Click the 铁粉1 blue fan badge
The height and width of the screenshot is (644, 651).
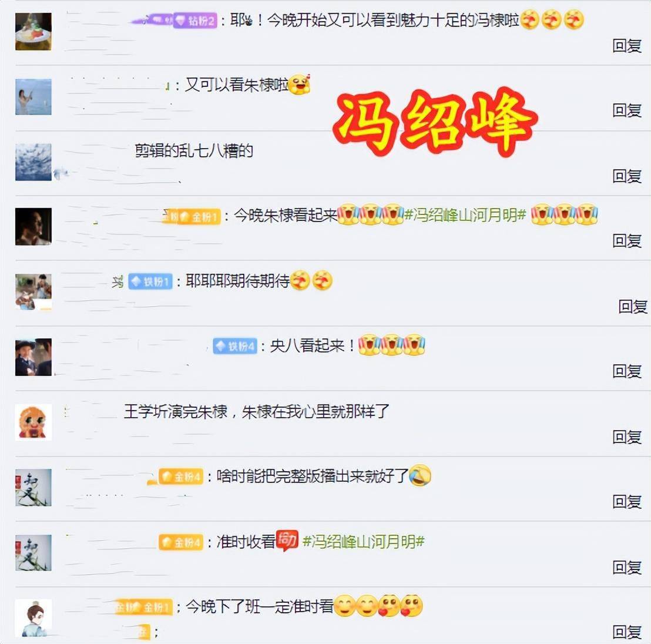pos(151,282)
